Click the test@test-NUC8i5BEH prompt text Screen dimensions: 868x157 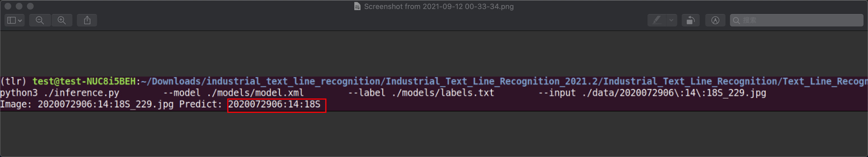(84, 81)
